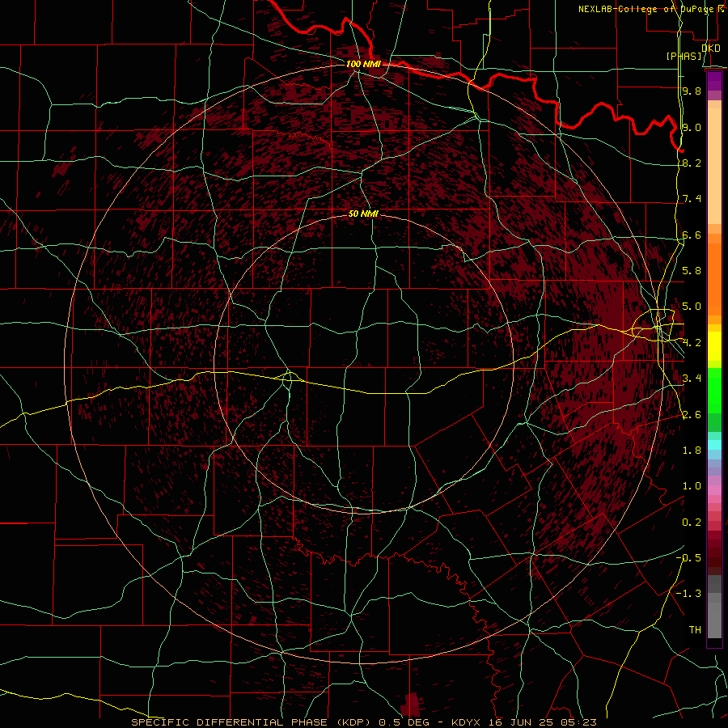The height and width of the screenshot is (728, 728).
Task: Click the 3.4 legend value
Action: point(692,379)
